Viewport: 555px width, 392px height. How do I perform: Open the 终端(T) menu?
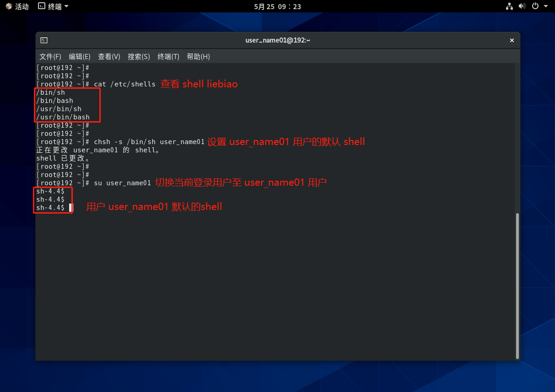point(169,57)
